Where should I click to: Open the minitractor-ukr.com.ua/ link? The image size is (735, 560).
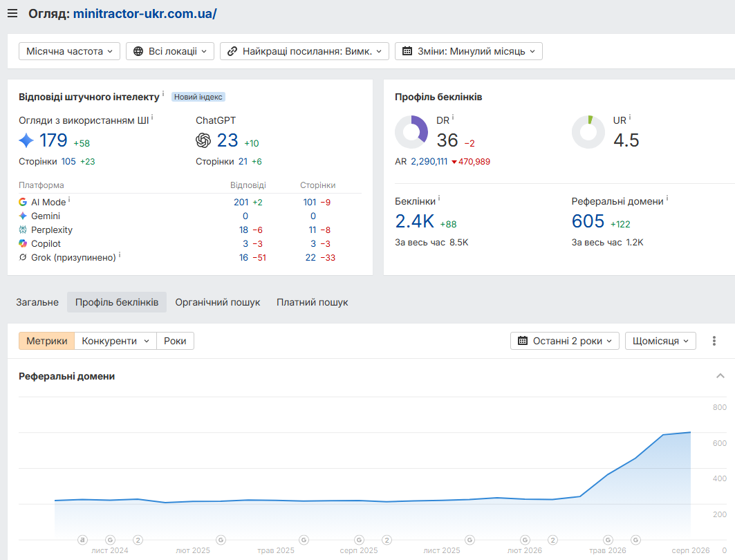[x=145, y=14]
